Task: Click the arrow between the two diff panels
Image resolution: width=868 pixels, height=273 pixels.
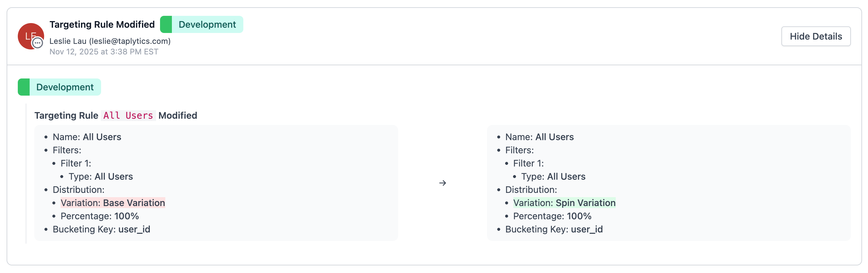Action: [x=443, y=183]
